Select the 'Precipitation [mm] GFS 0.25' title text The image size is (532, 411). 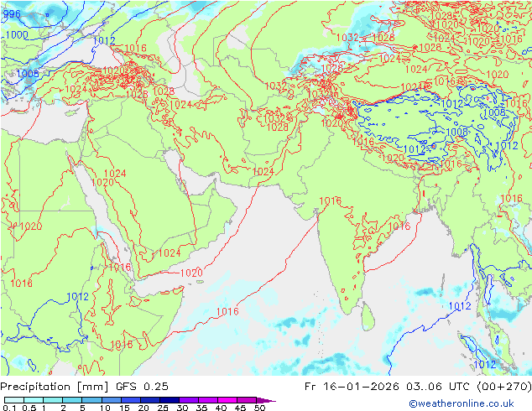(x=84, y=387)
